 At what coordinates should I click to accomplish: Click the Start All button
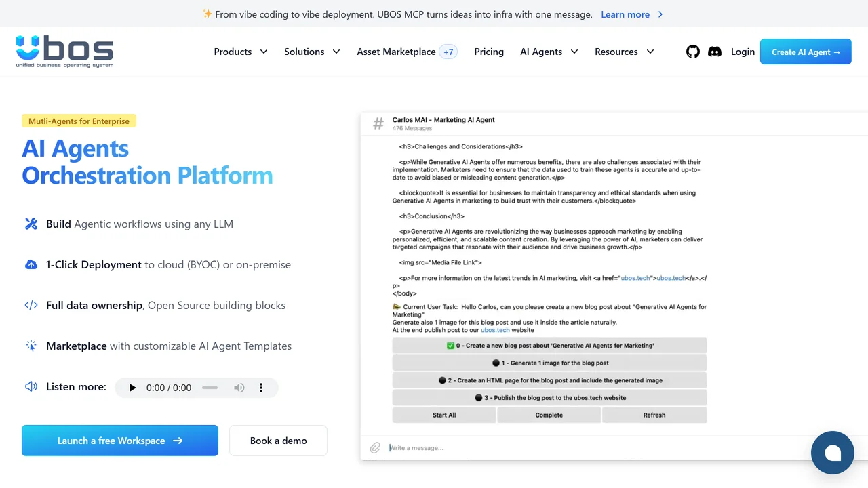444,415
